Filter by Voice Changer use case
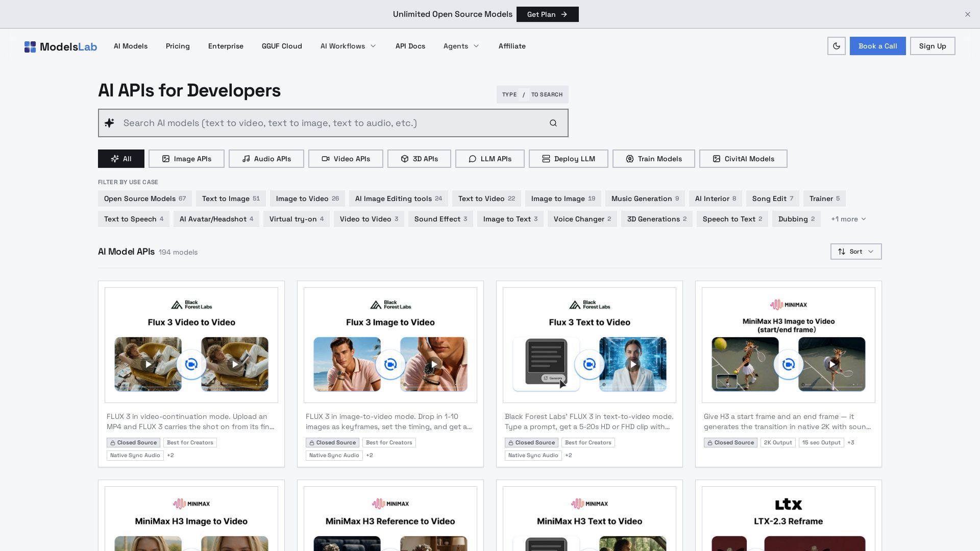 click(582, 219)
